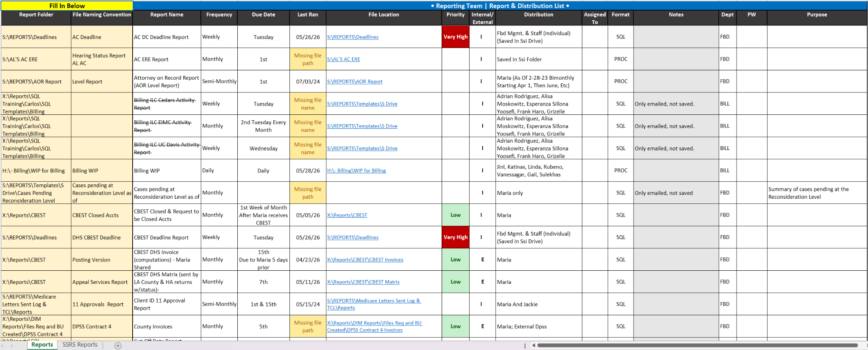Select the 07/03/24 last ran date

pyautogui.click(x=308, y=81)
